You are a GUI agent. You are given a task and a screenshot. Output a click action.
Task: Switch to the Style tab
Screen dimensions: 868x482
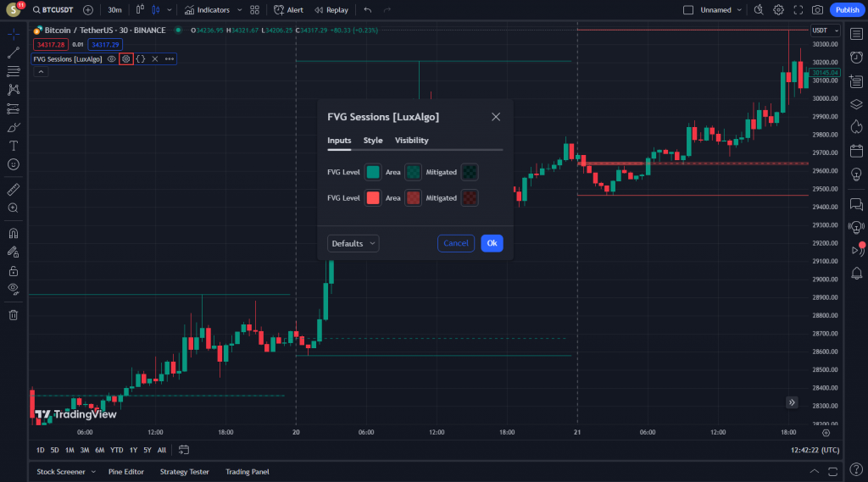373,141
